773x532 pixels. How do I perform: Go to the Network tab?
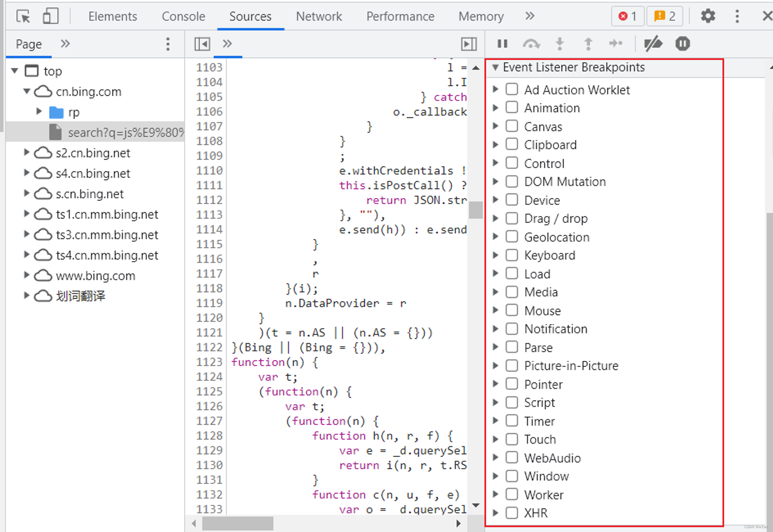click(x=319, y=16)
